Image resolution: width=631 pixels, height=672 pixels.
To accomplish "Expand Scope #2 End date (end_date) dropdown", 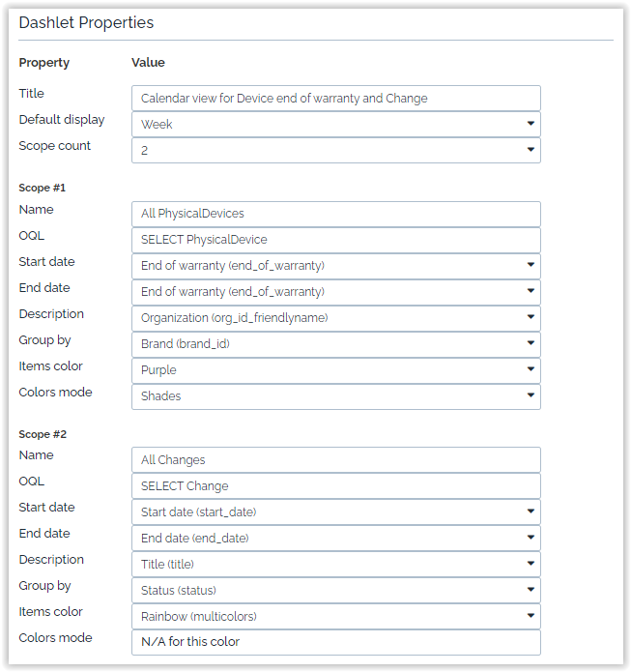I will tap(335, 538).
